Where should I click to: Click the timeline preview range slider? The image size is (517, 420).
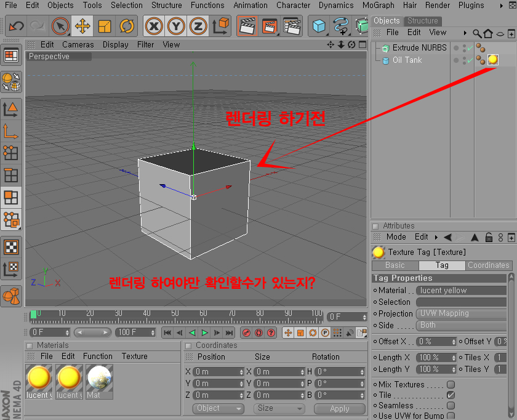coord(92,333)
